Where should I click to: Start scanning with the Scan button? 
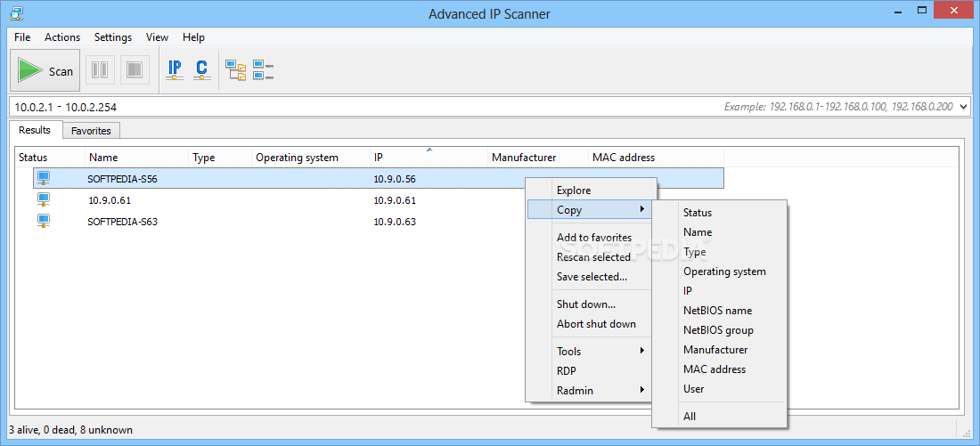(x=45, y=70)
